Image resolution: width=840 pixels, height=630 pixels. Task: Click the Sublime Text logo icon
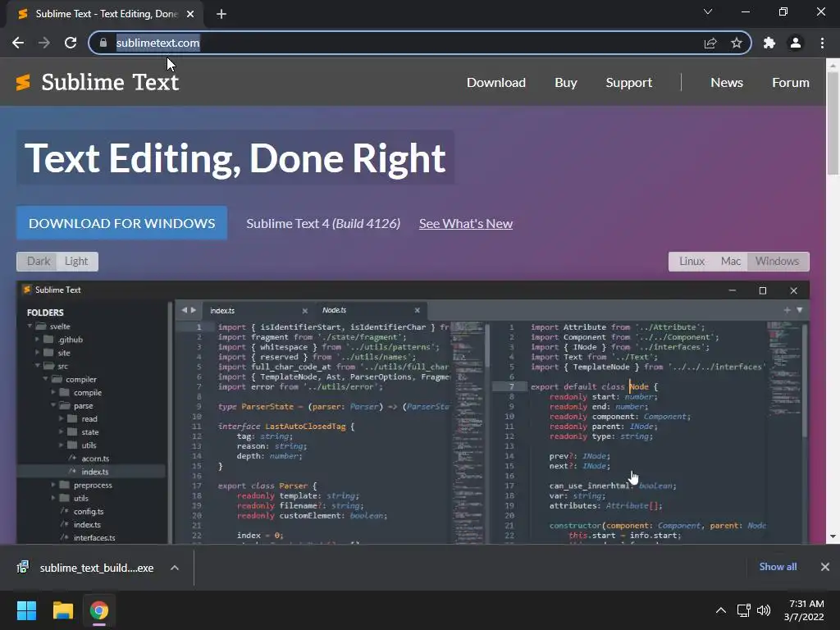[x=23, y=83]
